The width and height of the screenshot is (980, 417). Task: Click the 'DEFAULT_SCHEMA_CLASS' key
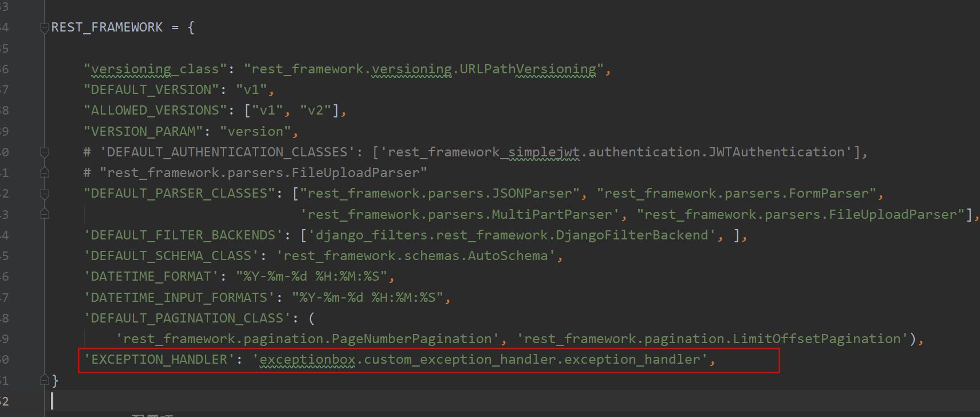click(x=171, y=256)
